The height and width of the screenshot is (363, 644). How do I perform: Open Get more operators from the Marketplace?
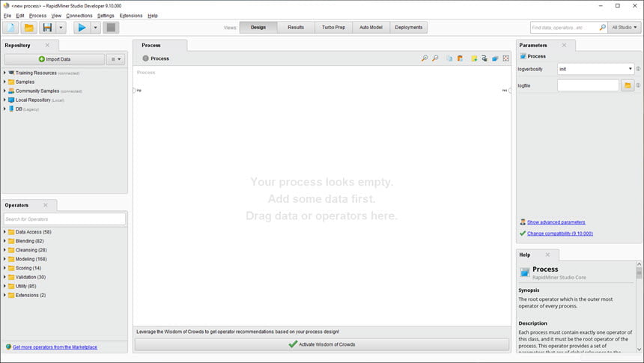pyautogui.click(x=55, y=347)
